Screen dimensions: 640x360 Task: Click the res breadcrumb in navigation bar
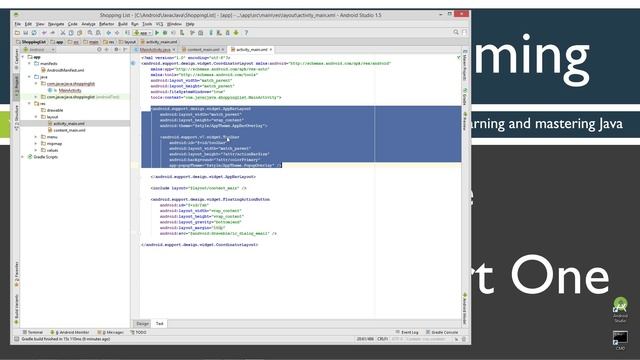coord(109,42)
